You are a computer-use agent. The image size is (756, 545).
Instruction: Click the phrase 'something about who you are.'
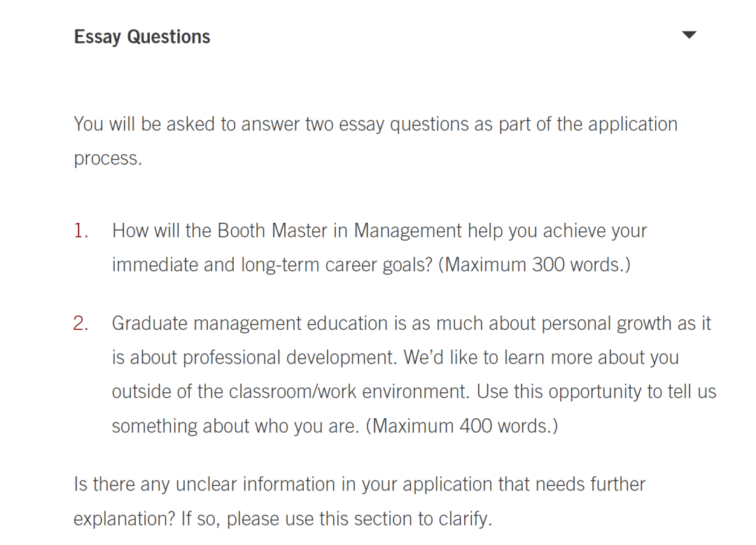(236, 427)
